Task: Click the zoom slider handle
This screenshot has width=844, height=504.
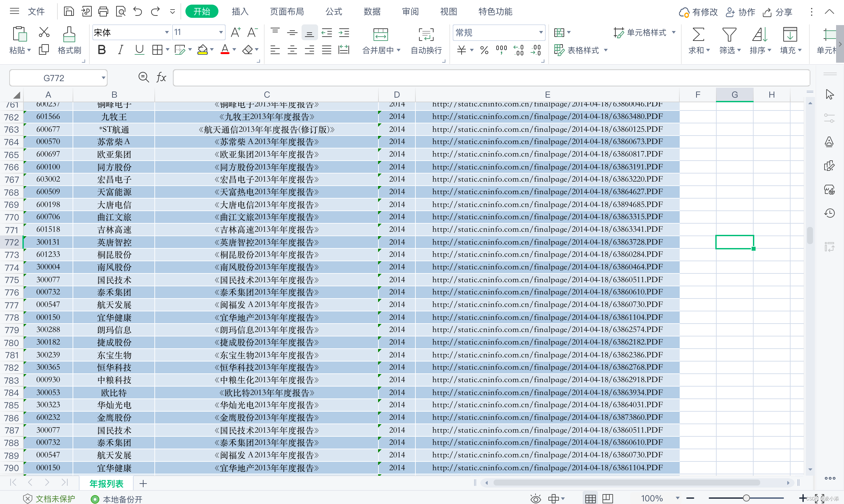Action: pos(746,498)
